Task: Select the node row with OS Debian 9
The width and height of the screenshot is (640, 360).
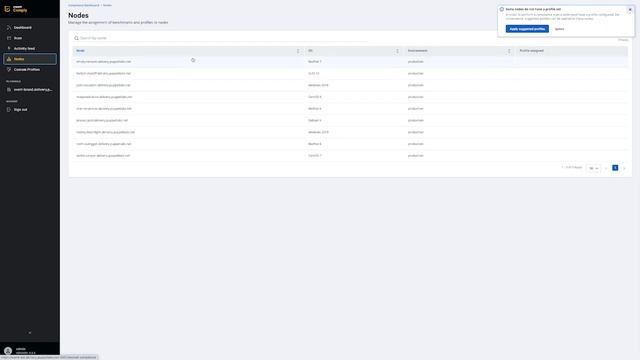Action: [350, 120]
